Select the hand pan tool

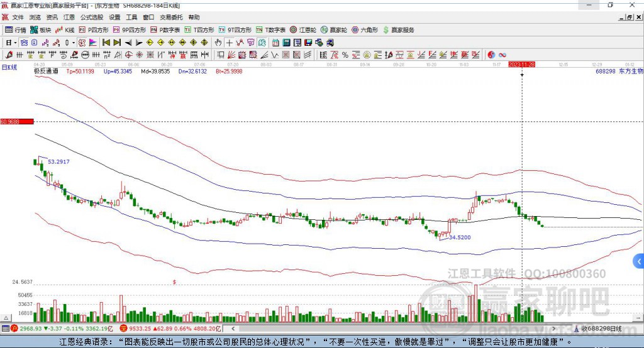point(218,43)
